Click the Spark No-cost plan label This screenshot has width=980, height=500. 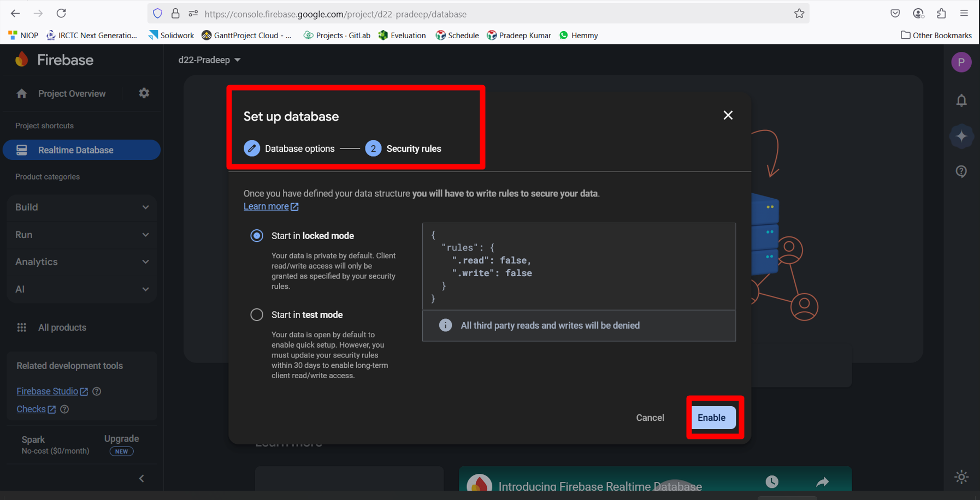tap(55, 445)
